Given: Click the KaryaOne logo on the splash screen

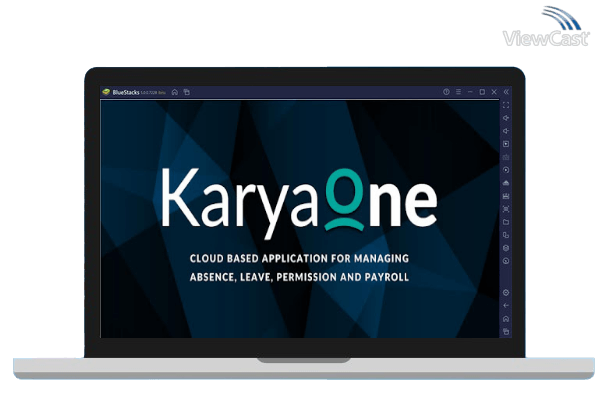Looking at the screenshot, I should coord(299,203).
